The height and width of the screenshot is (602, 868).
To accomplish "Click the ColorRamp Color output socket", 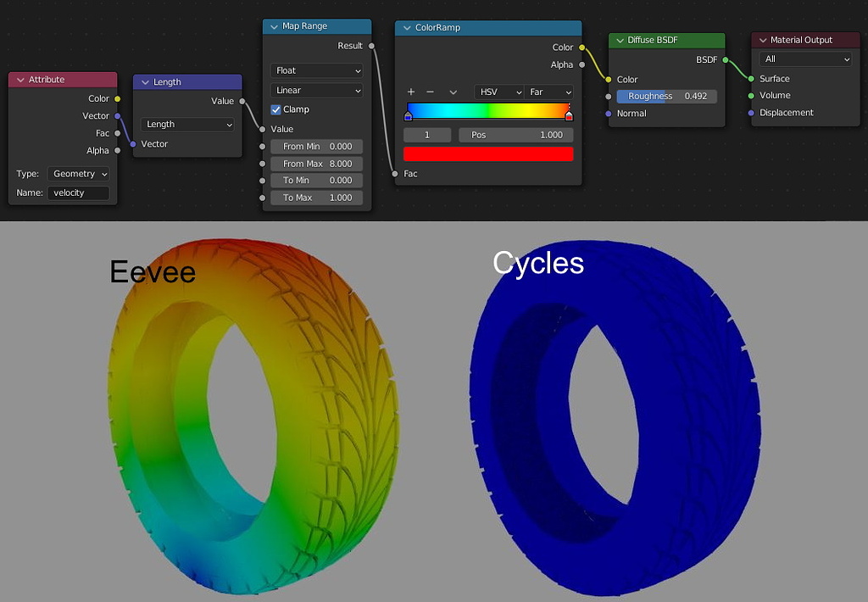I will click(581, 47).
